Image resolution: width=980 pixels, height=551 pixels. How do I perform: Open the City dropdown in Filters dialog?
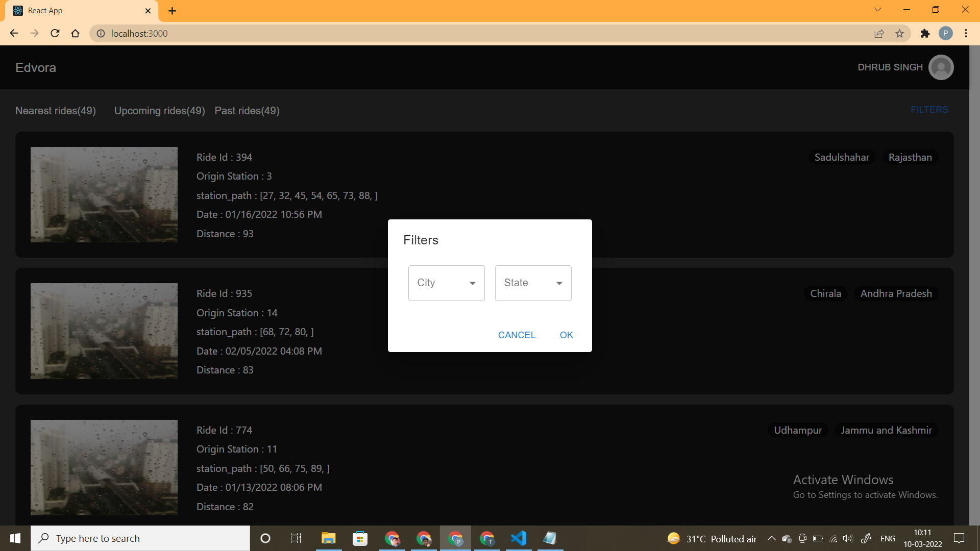446,283
